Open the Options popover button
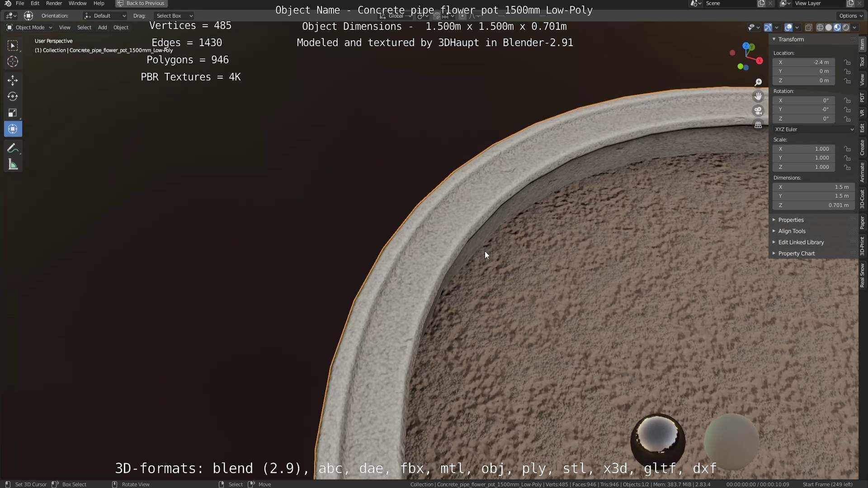The height and width of the screenshot is (488, 868). [850, 16]
